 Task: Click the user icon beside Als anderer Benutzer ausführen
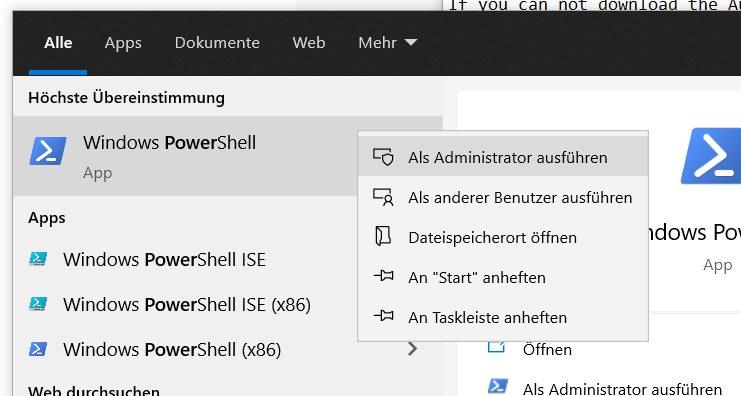pyautogui.click(x=383, y=197)
